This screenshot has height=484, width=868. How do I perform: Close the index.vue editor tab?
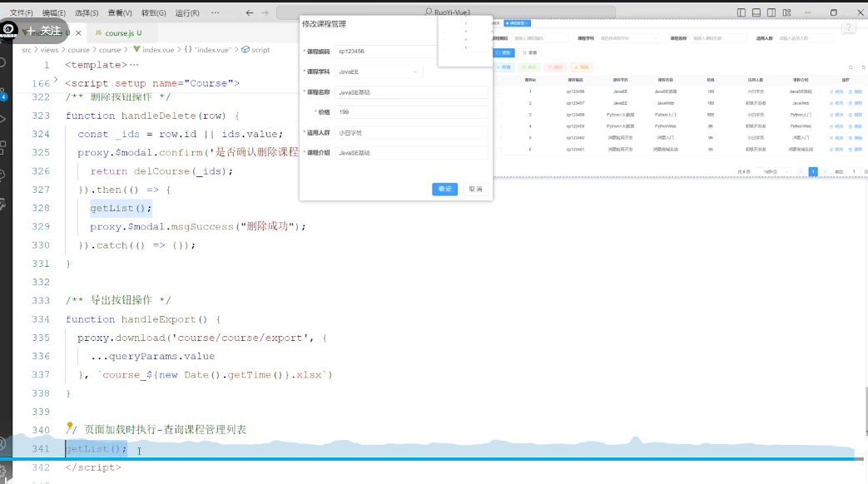click(78, 32)
